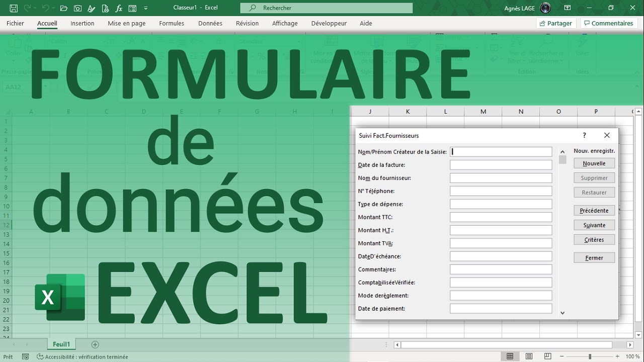The width and height of the screenshot is (644, 362).
Task: Click the Rechercher search box
Action: point(326,8)
